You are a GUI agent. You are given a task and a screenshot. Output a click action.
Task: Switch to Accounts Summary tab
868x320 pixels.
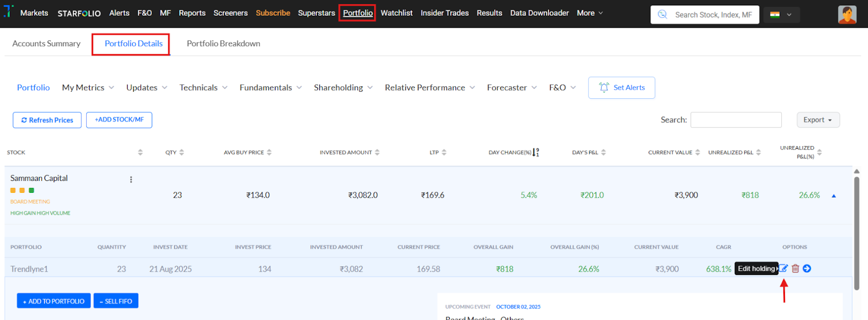(47, 43)
